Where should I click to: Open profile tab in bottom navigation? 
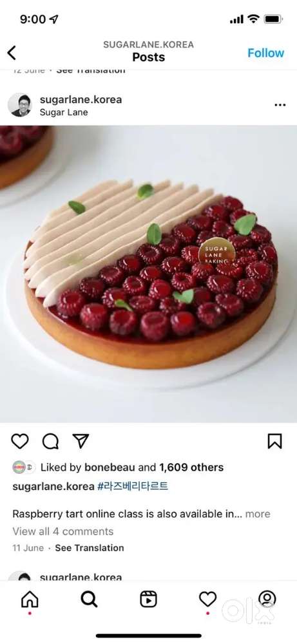coord(267,599)
